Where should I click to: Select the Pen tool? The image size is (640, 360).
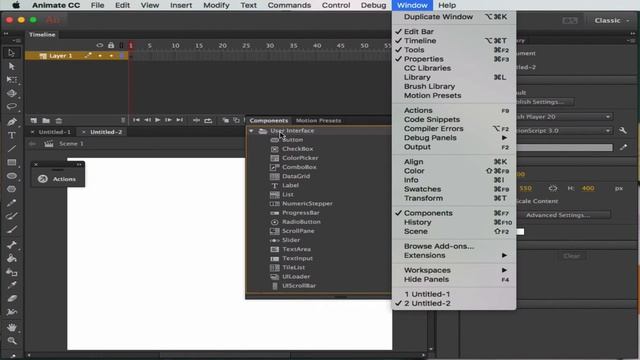click(11, 122)
